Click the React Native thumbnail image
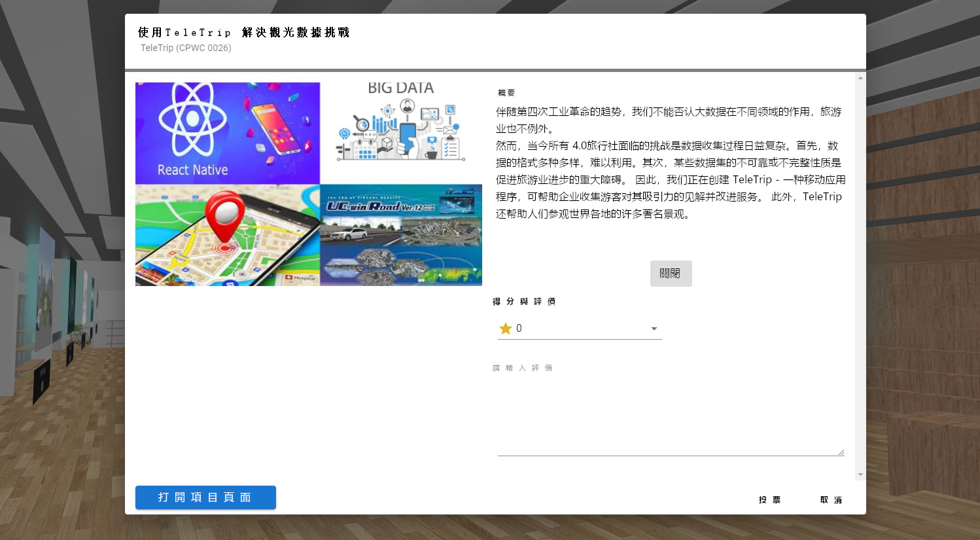Image resolution: width=980 pixels, height=540 pixels. [x=228, y=133]
